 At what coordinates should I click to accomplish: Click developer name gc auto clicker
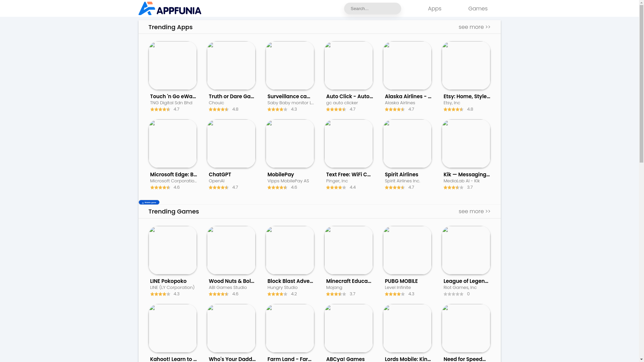[342, 103]
